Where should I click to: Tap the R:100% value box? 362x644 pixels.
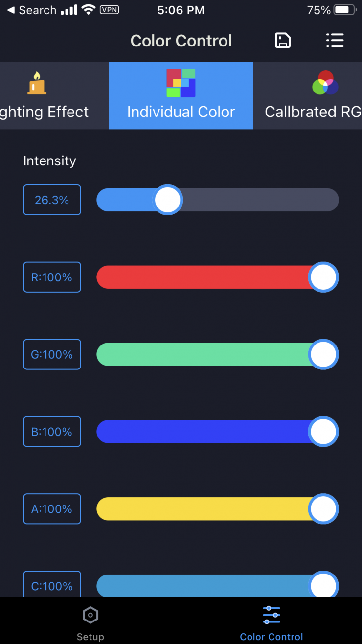click(52, 277)
